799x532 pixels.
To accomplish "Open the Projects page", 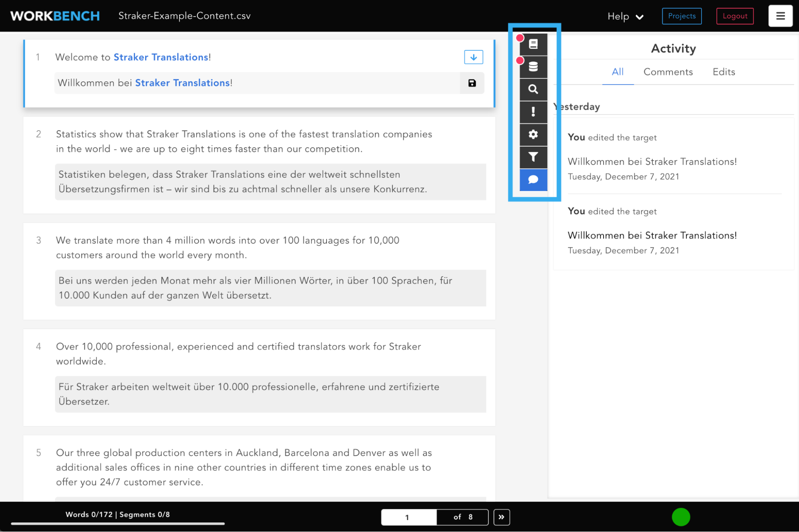I will pyautogui.click(x=682, y=16).
